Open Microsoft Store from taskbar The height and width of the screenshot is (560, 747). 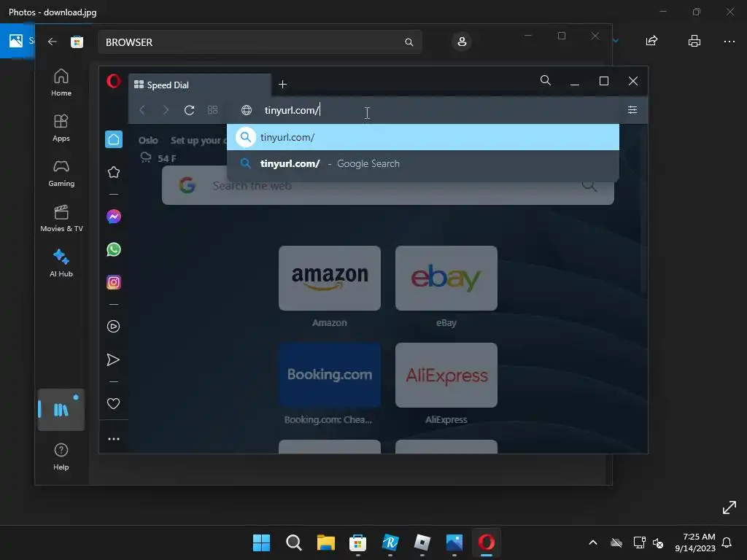click(357, 542)
